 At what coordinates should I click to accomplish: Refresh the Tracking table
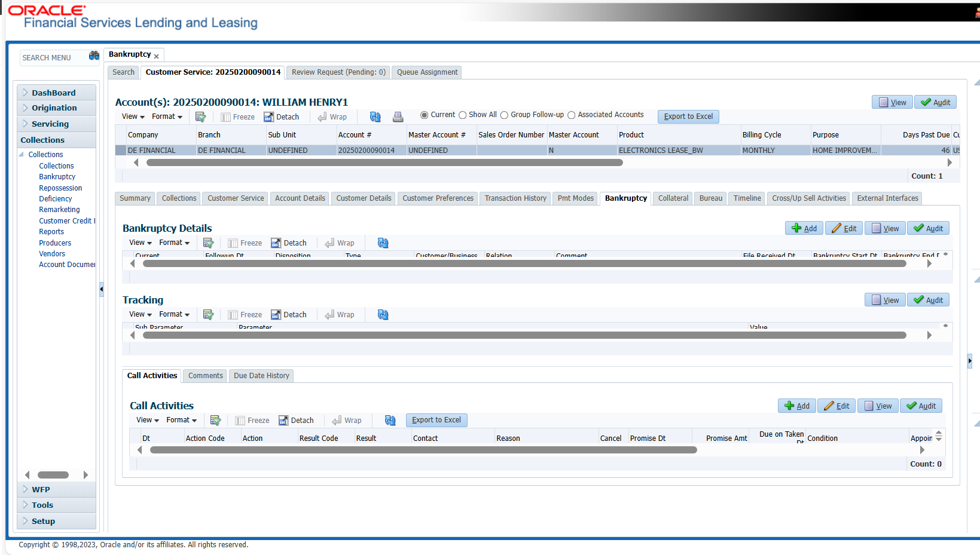coord(383,315)
